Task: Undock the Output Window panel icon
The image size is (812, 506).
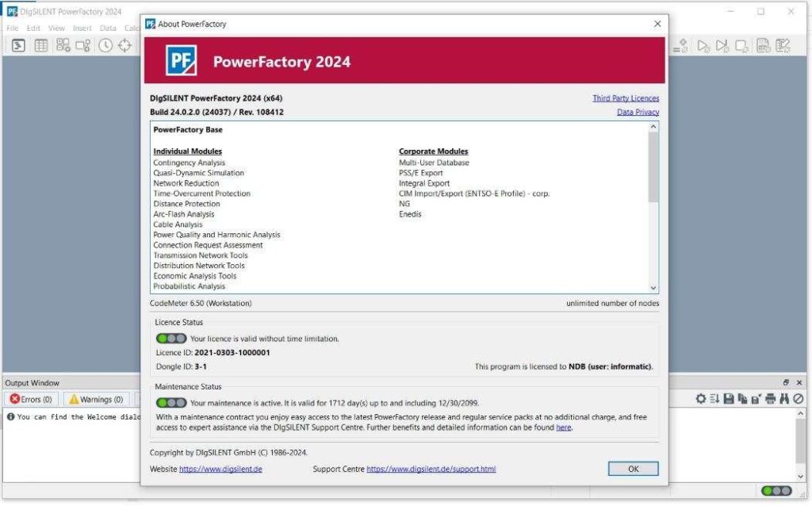Action: click(x=786, y=383)
